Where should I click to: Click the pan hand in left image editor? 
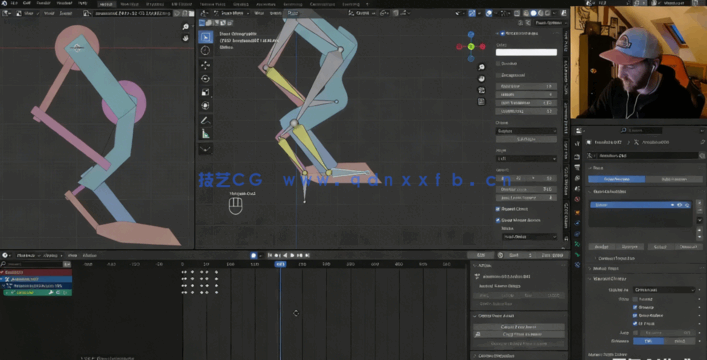pyautogui.click(x=185, y=38)
